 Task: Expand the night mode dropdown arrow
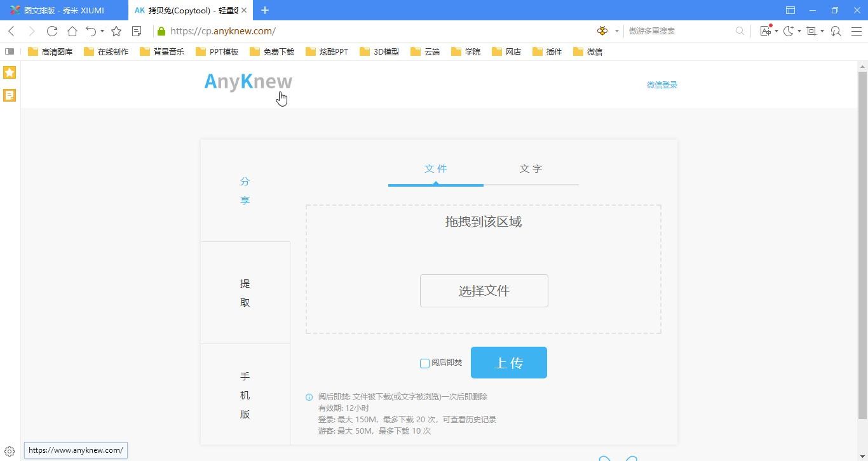pyautogui.click(x=799, y=31)
